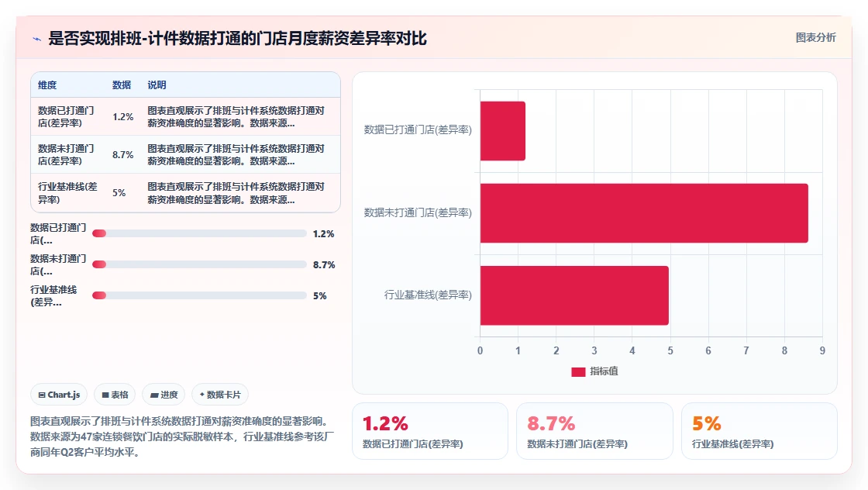Click the 说明 column header

point(157,85)
